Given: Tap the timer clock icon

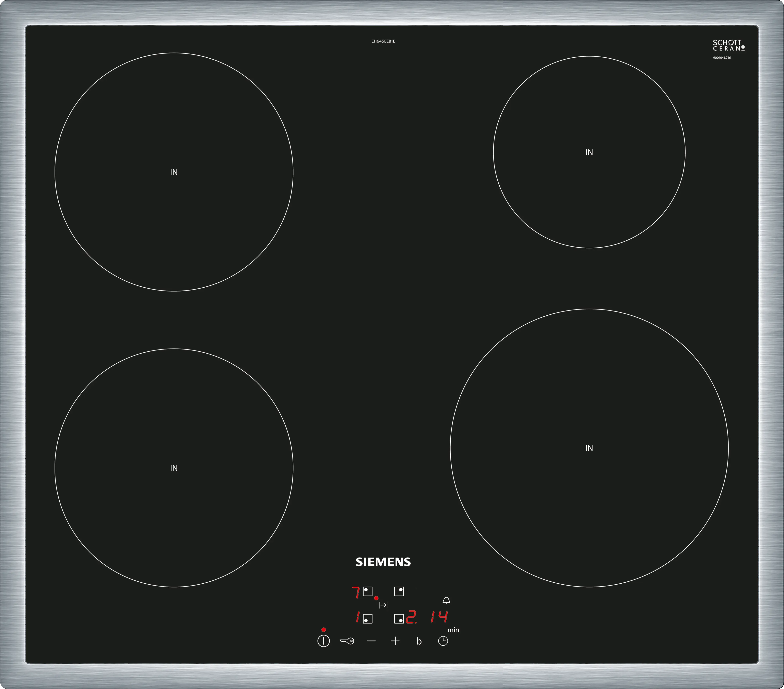Looking at the screenshot, I should tap(443, 641).
